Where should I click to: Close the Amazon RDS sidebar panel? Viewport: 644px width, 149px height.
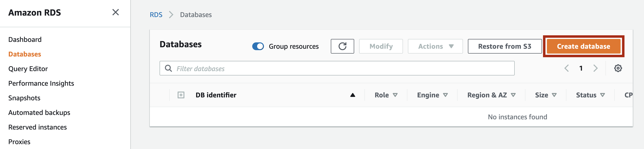(115, 12)
